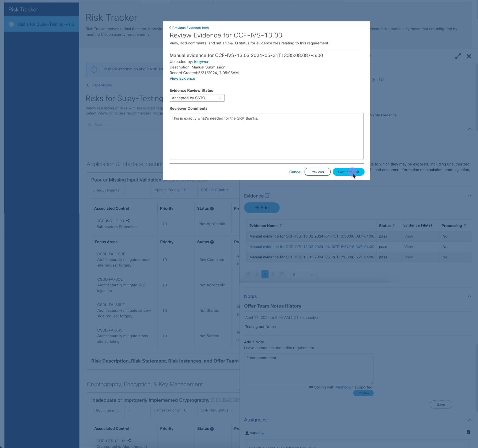
Task: Click help icon beside Associated Control Status header
Action: [212, 209]
